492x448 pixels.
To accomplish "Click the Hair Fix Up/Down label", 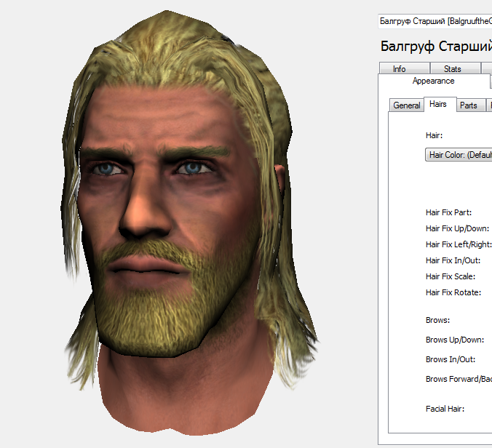I will click(x=458, y=228).
